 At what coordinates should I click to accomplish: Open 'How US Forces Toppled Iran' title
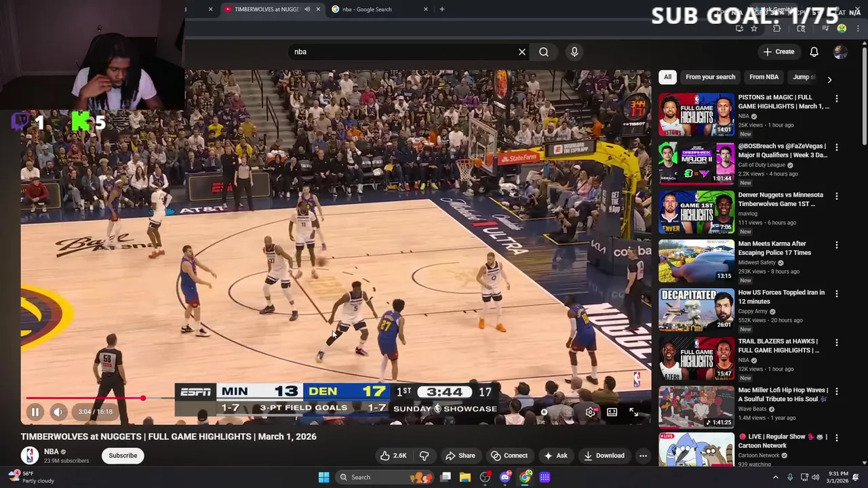click(781, 297)
